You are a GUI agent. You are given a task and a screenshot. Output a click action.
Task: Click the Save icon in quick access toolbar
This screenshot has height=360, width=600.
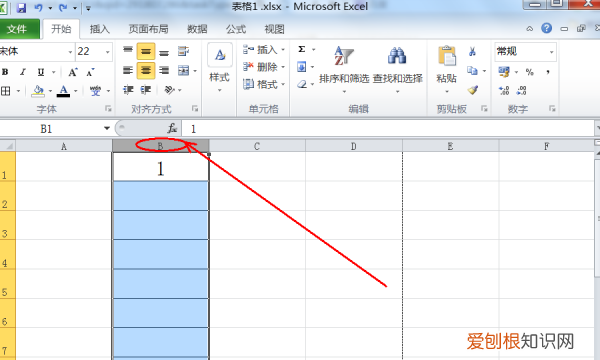[x=21, y=7]
